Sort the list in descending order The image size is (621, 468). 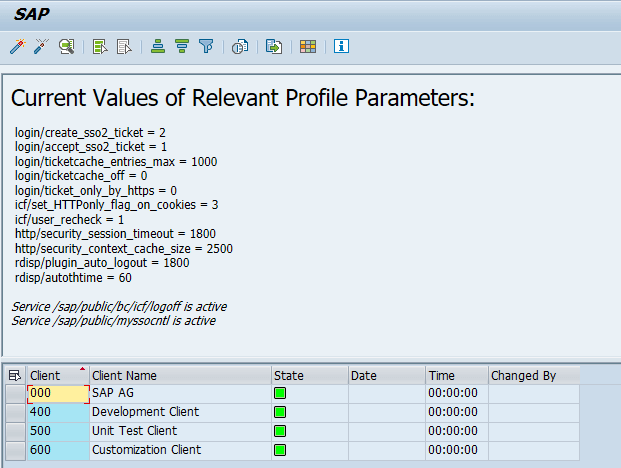[182, 46]
